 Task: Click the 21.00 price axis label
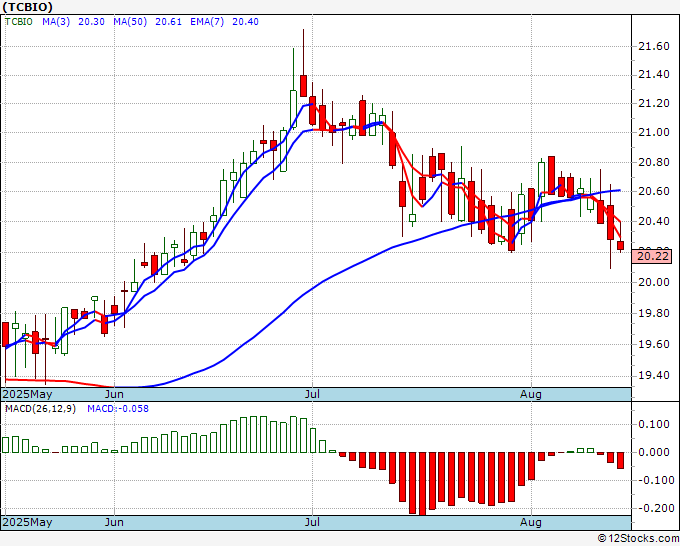click(x=654, y=132)
